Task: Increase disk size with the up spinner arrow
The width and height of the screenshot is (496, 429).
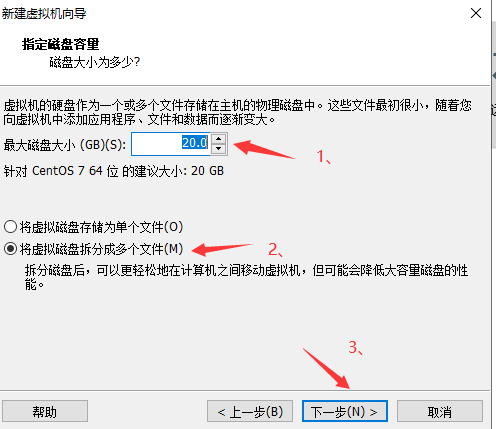Action: point(219,138)
